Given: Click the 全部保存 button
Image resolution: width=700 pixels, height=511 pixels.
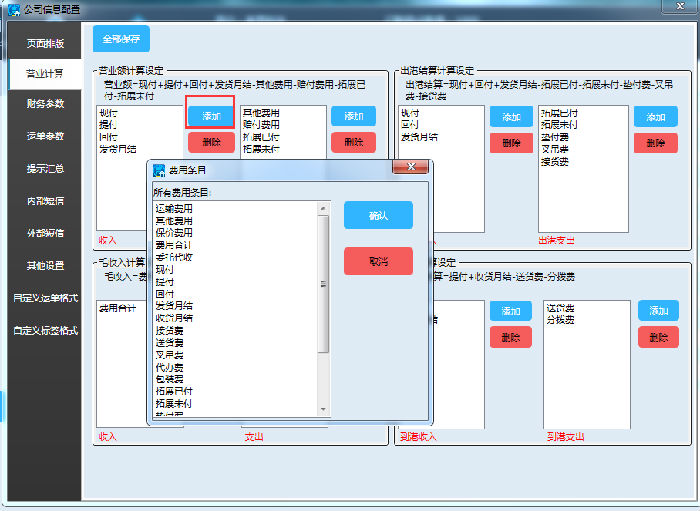Looking at the screenshot, I should (121, 39).
